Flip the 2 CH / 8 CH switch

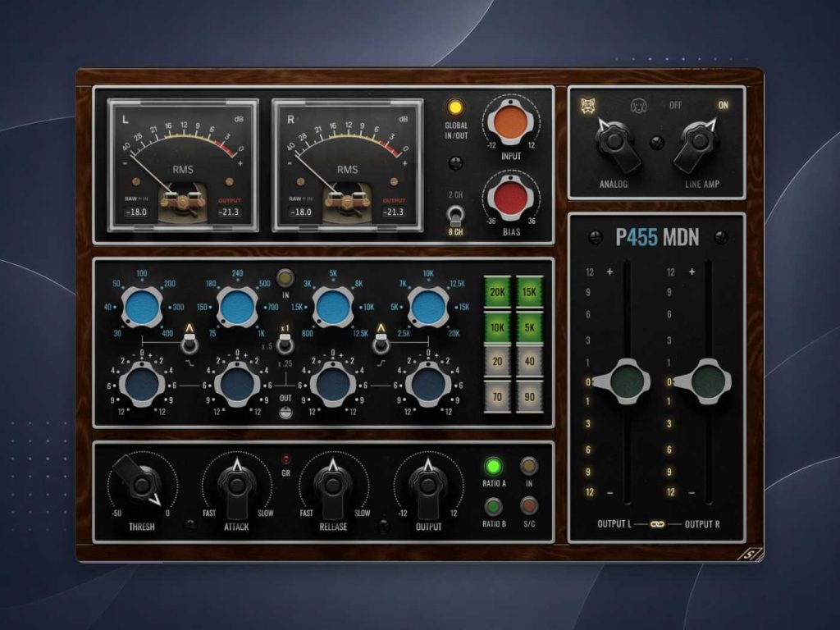(x=455, y=216)
